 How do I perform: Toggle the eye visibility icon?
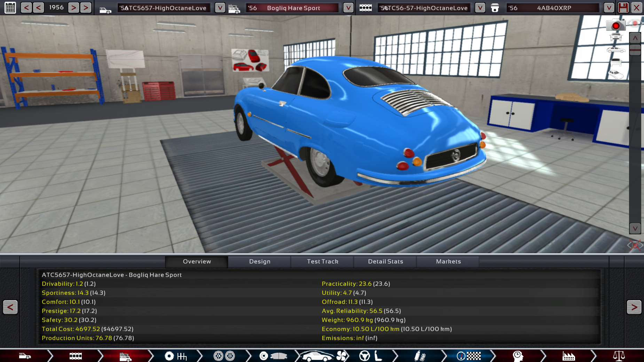coord(635,24)
